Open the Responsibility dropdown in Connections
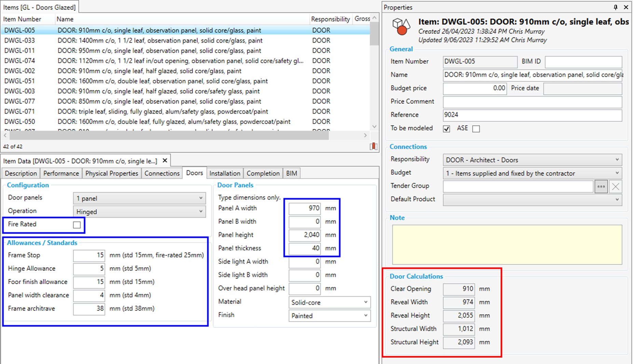633x364 pixels. (x=532, y=160)
